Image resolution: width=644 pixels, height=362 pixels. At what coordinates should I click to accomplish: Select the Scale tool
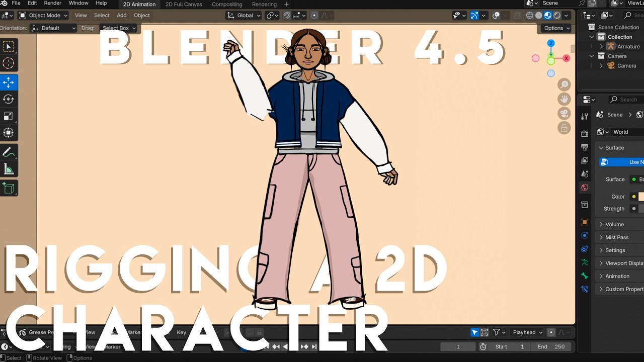tap(9, 116)
